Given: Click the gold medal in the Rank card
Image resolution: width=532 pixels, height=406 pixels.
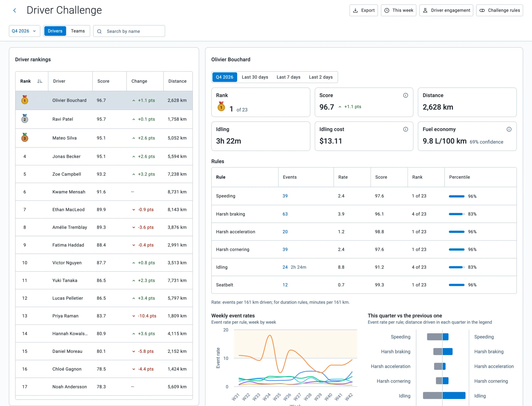Looking at the screenshot, I should click(x=221, y=107).
